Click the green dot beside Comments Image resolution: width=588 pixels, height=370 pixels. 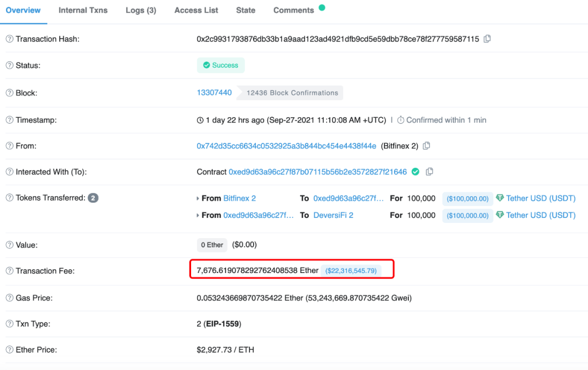[322, 8]
